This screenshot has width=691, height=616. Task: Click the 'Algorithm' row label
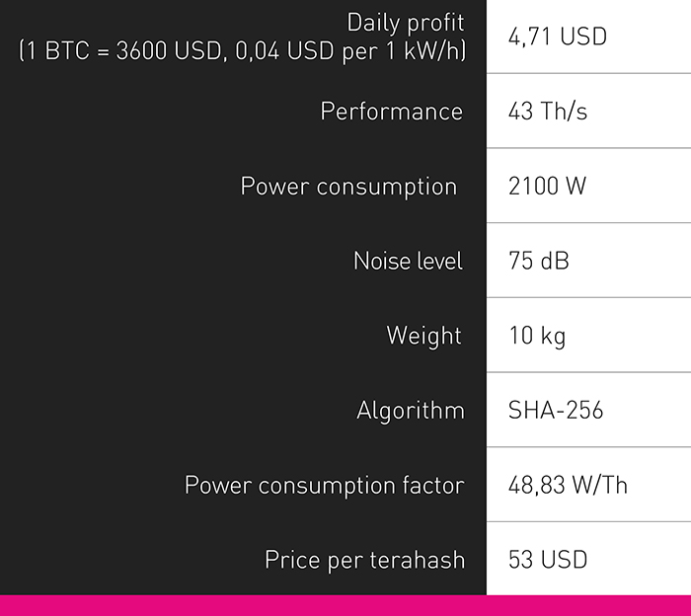pyautogui.click(x=410, y=411)
